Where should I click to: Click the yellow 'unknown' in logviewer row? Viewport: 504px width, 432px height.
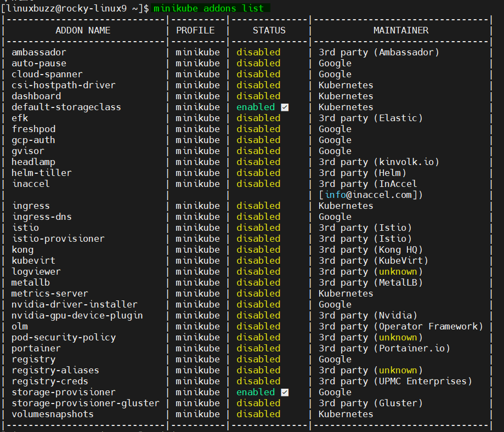click(398, 271)
